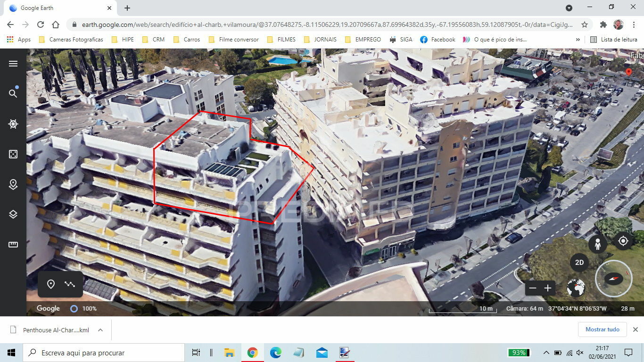
Task: Fly to my current location
Action: coord(623,241)
